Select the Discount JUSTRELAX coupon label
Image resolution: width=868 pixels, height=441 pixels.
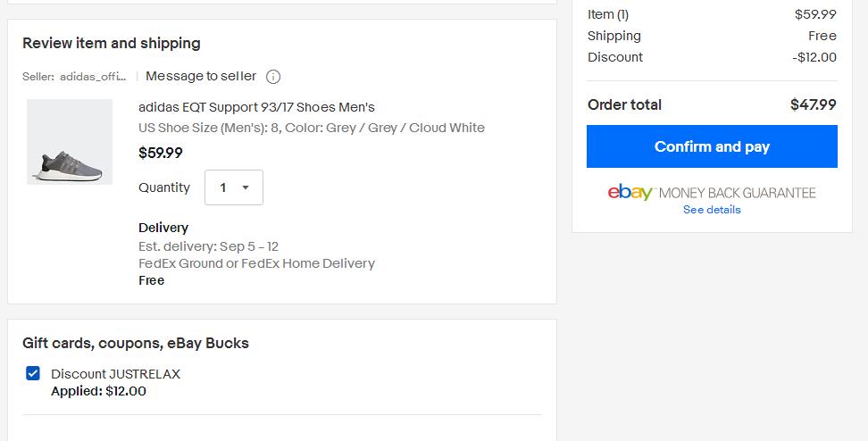tap(116, 374)
